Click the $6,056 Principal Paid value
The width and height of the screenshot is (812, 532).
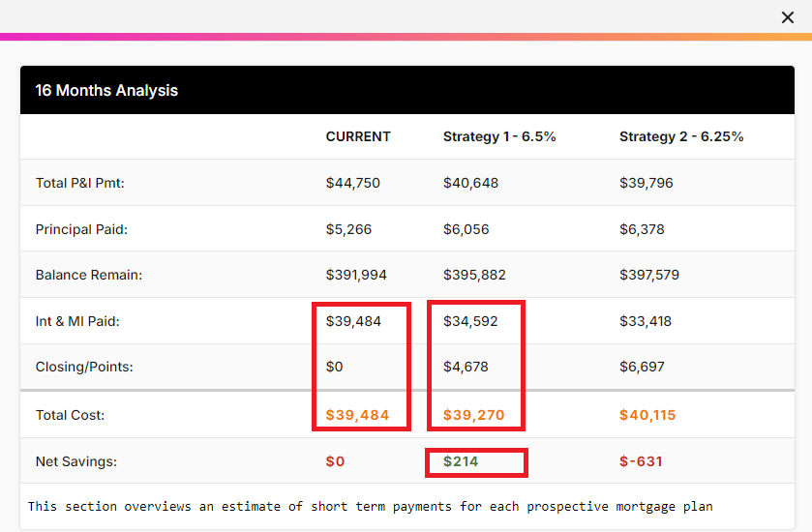click(x=466, y=229)
